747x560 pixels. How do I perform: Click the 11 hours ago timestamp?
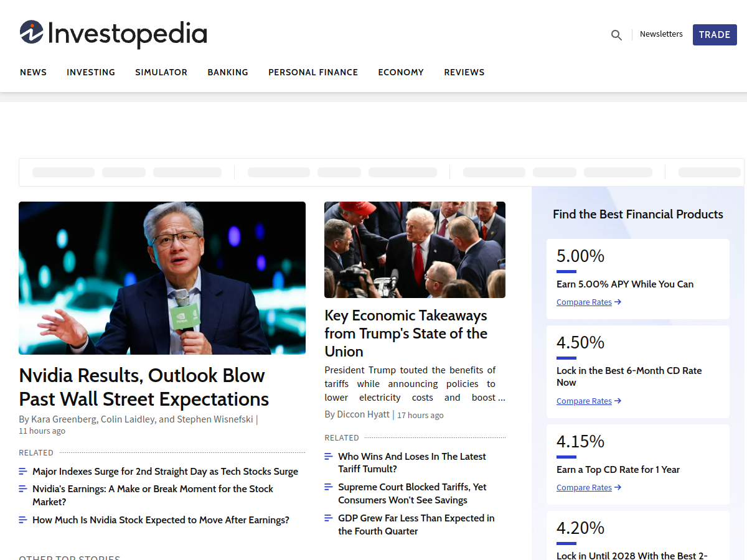[42, 431]
